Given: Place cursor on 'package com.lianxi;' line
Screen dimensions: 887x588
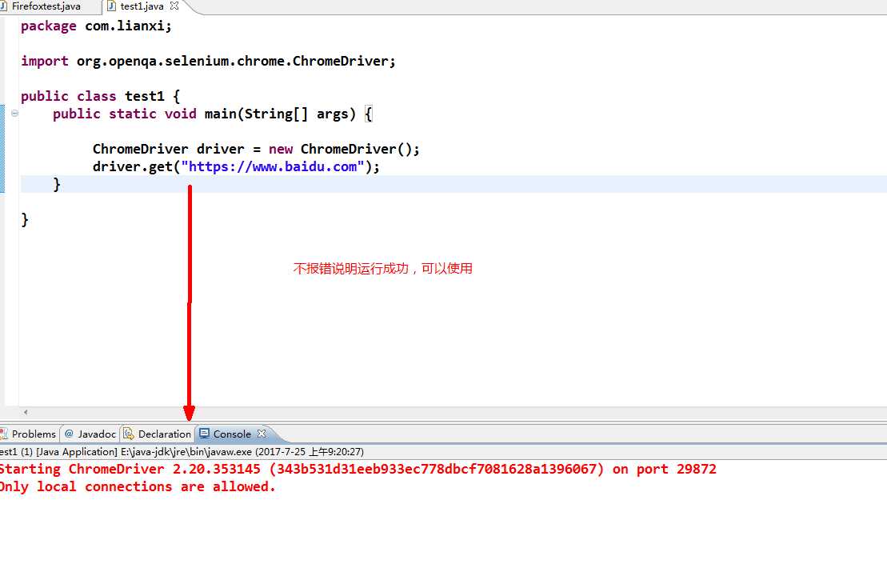Looking at the screenshot, I should 96,26.
